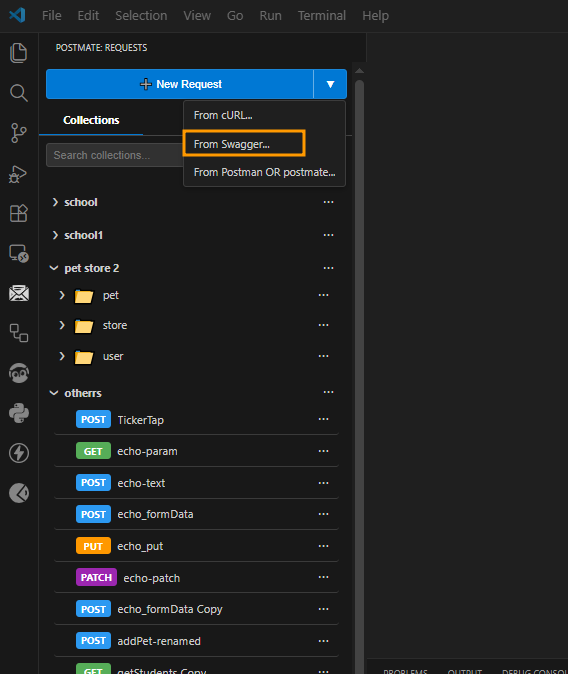
Task: Open the echo-text POST request
Action: coord(196,483)
